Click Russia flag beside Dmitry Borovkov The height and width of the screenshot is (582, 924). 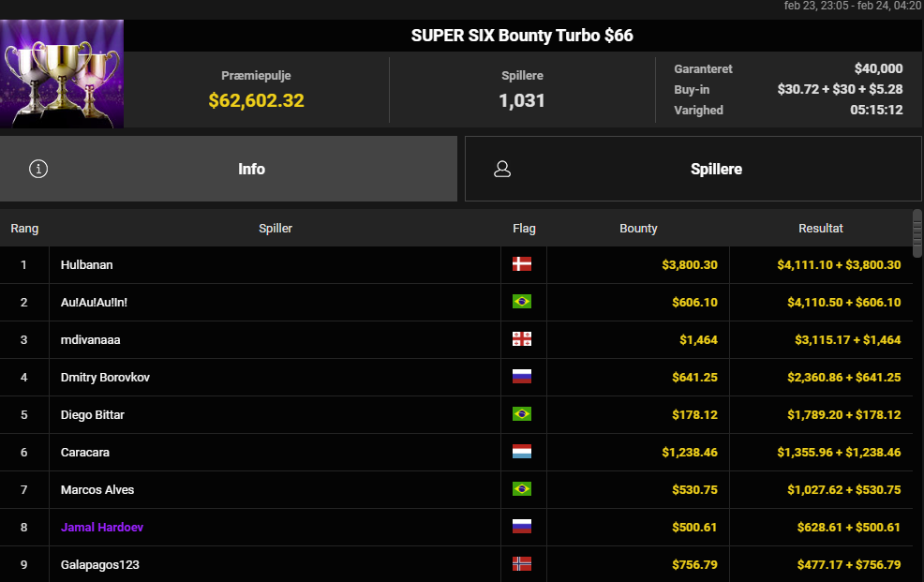522,378
